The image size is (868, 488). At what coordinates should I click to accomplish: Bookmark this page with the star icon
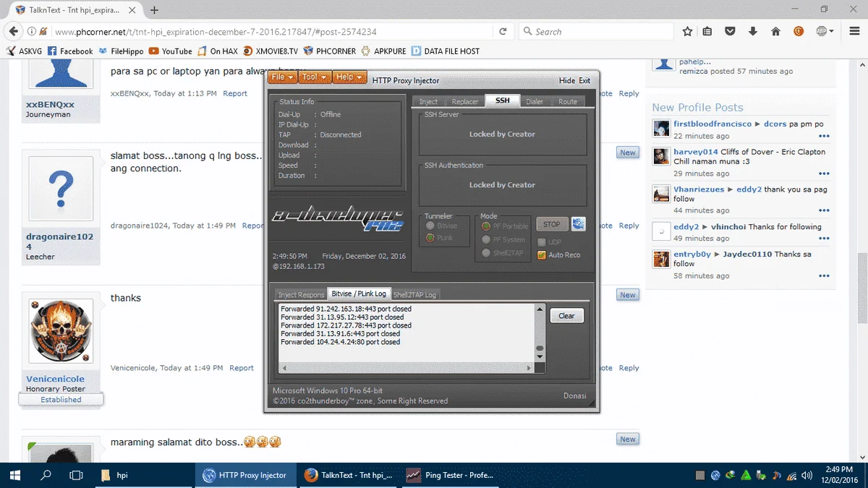click(687, 32)
